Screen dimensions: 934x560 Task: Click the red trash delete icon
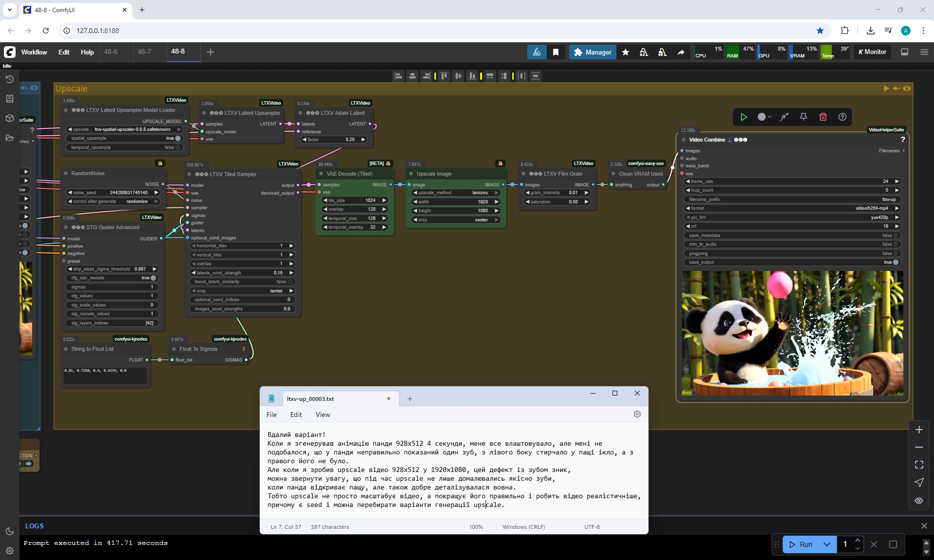coord(823,117)
